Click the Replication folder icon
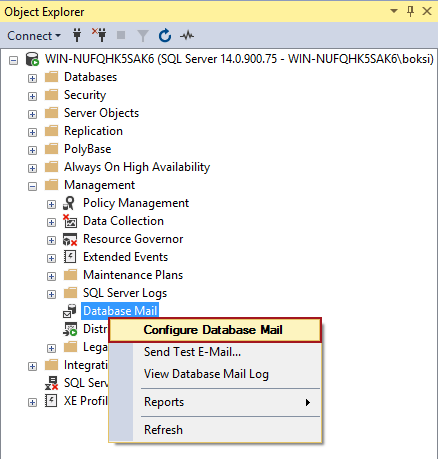 (51, 131)
